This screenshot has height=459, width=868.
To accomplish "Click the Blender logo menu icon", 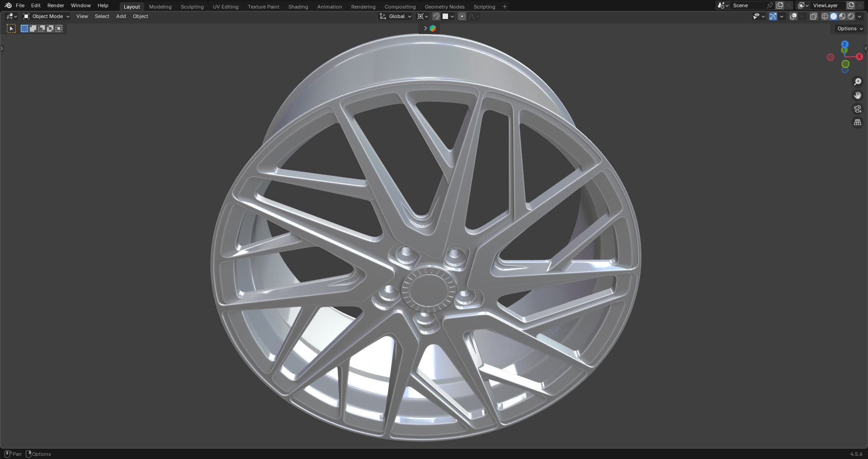I will [8, 5].
